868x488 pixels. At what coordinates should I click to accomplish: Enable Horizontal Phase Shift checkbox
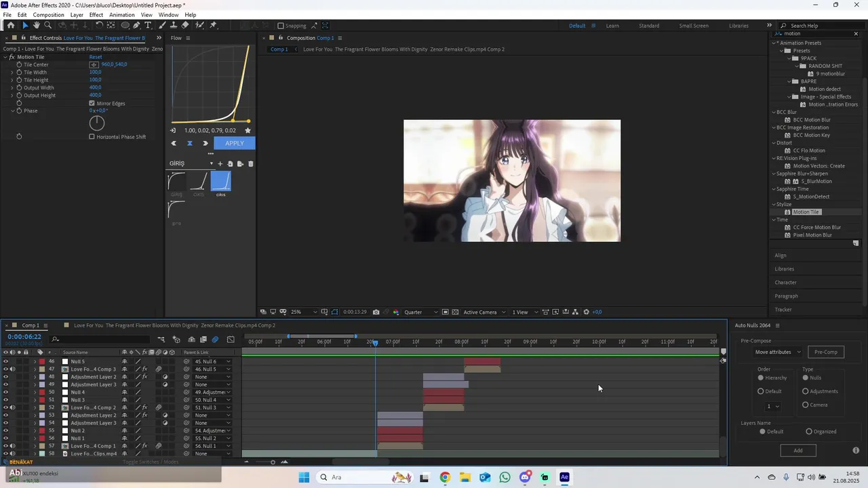click(92, 136)
